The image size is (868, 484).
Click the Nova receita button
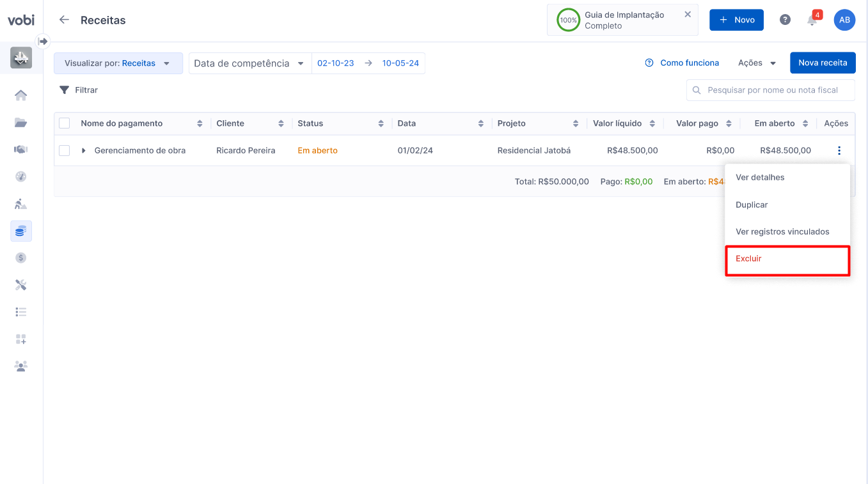[823, 63]
